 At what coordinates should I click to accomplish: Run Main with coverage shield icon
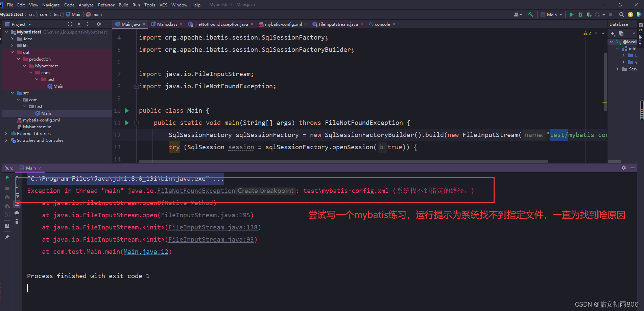coord(589,15)
